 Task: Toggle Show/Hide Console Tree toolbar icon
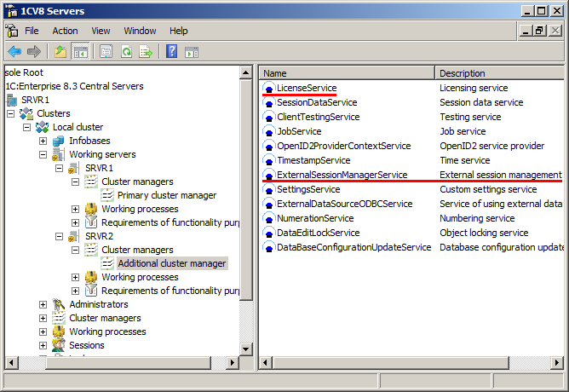click(x=80, y=51)
